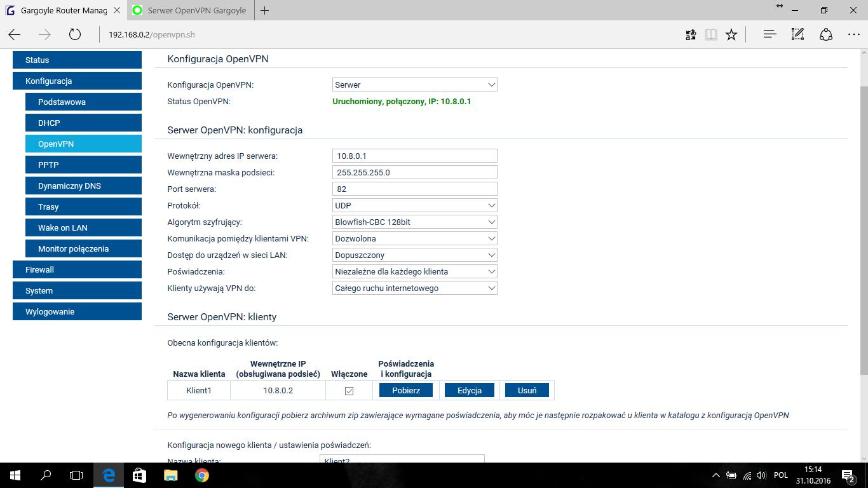Expand the Poświadczenia dropdown
Viewport: 868px width, 488px height.
click(415, 272)
